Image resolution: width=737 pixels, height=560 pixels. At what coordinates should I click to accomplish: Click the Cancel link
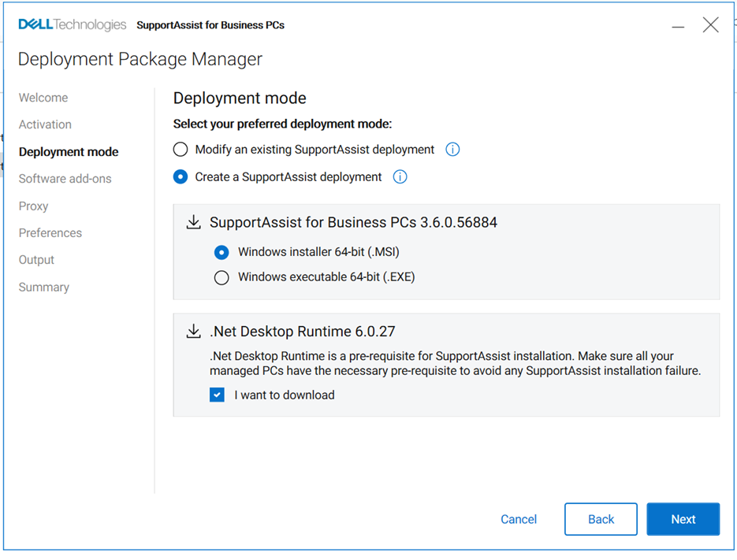(x=519, y=520)
